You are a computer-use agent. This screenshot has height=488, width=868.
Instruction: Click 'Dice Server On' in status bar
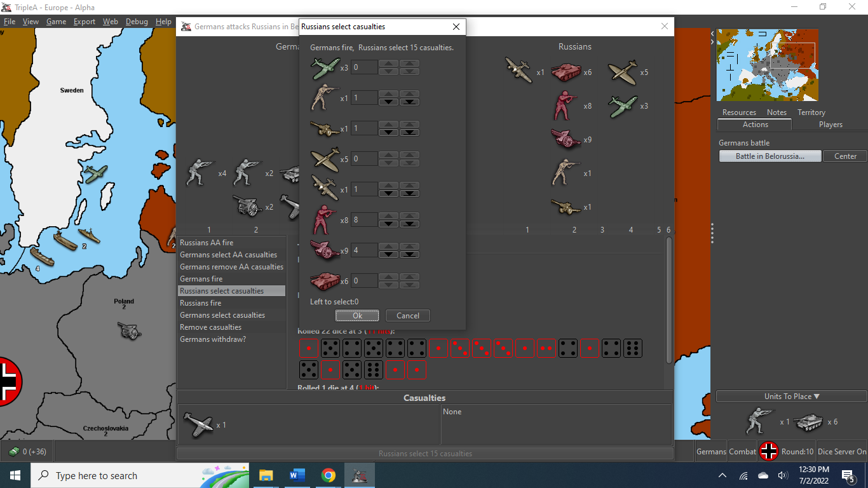click(x=841, y=452)
